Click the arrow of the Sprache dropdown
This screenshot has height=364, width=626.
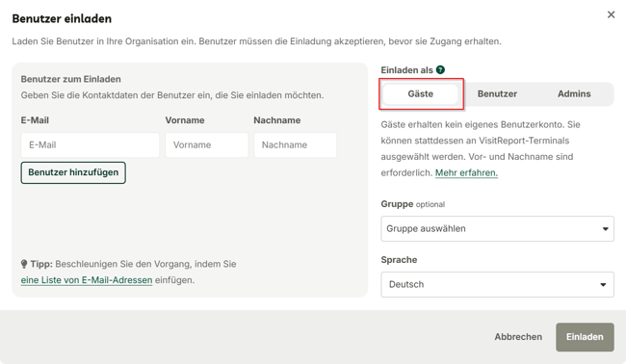point(603,285)
